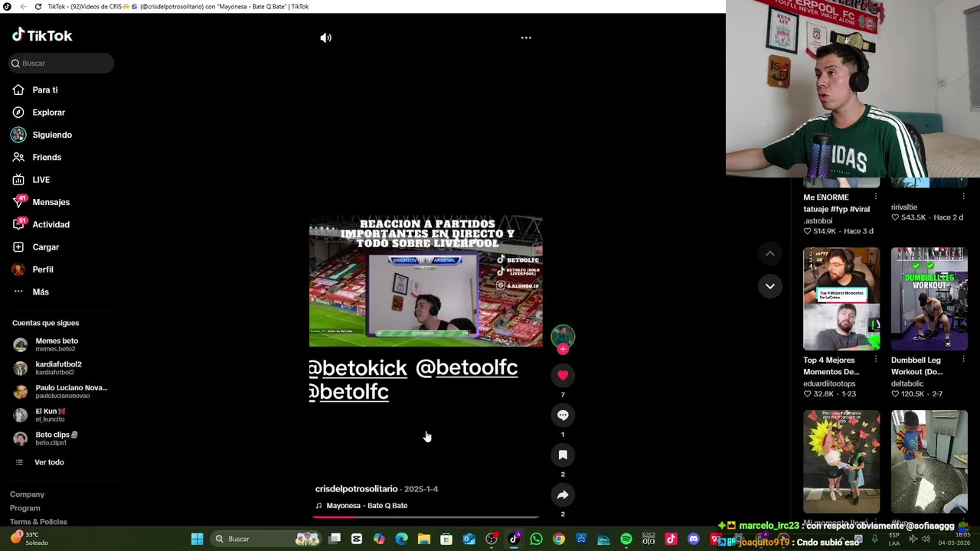Follow creator via red plus on avatar
This screenshot has width=980, height=551.
pyautogui.click(x=563, y=349)
